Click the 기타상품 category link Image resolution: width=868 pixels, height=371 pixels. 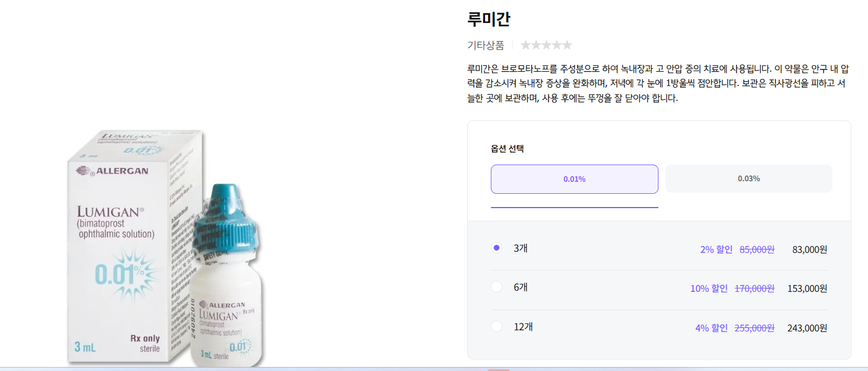pyautogui.click(x=486, y=45)
